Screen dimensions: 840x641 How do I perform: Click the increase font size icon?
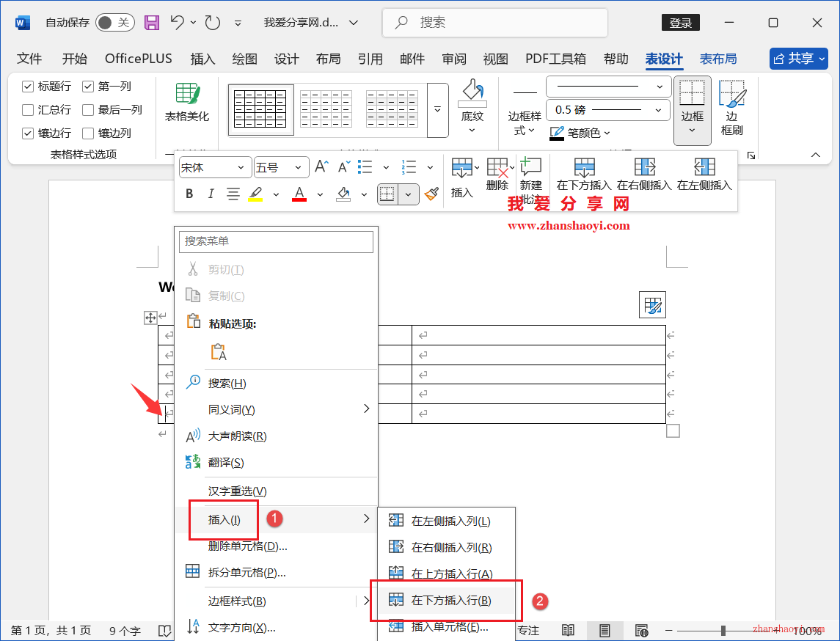pos(321,166)
